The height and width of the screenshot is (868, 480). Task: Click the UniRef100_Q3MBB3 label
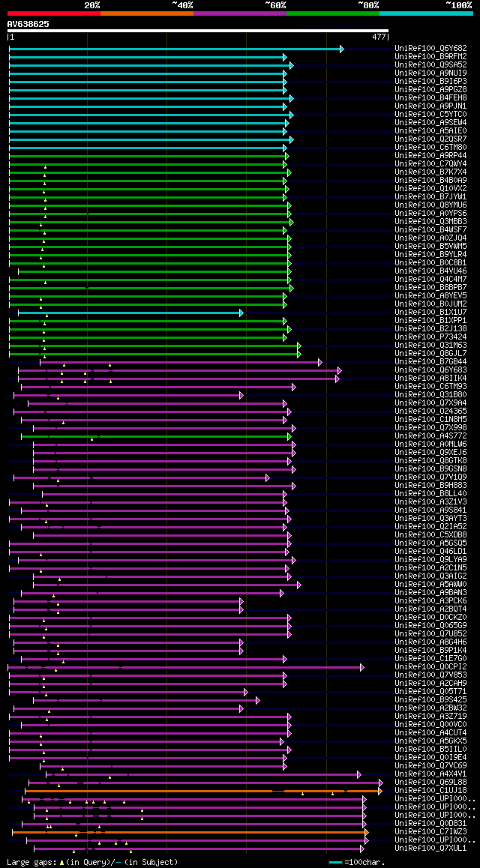430,222
